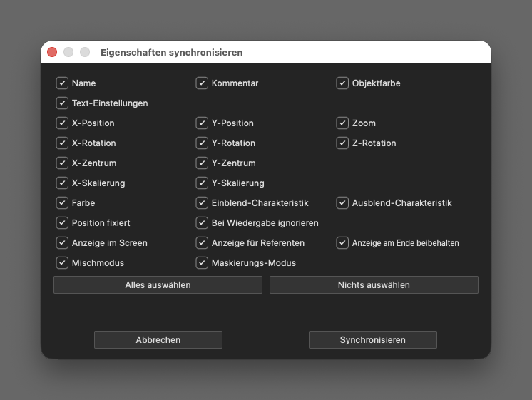Toggle Y-Position checkbox
The image size is (532, 400).
[202, 123]
